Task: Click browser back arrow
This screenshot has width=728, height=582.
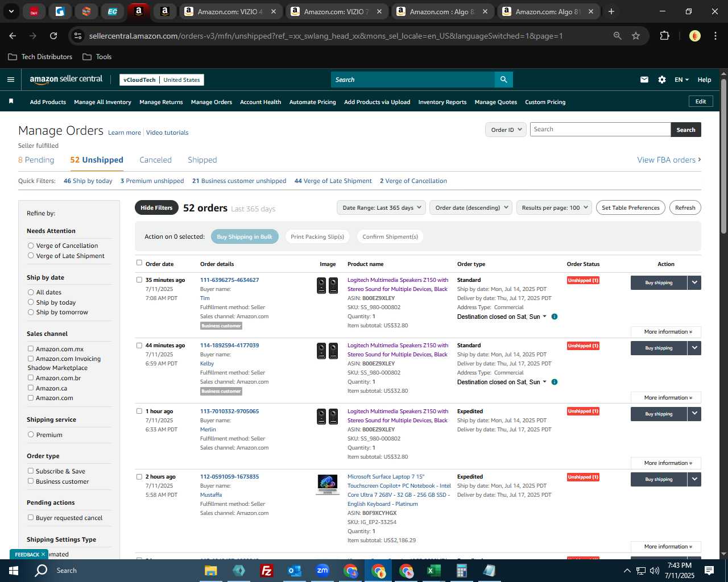Action: pos(13,36)
